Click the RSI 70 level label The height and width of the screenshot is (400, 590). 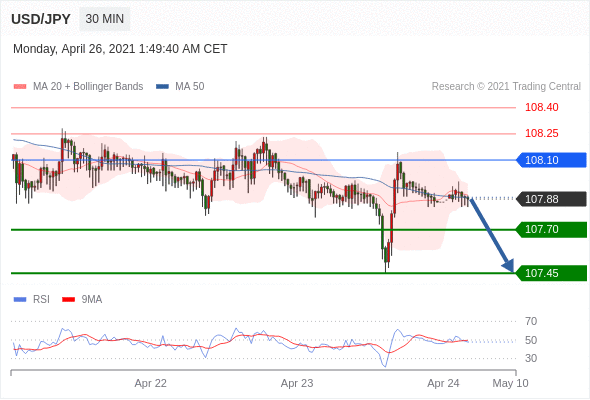coord(531,321)
